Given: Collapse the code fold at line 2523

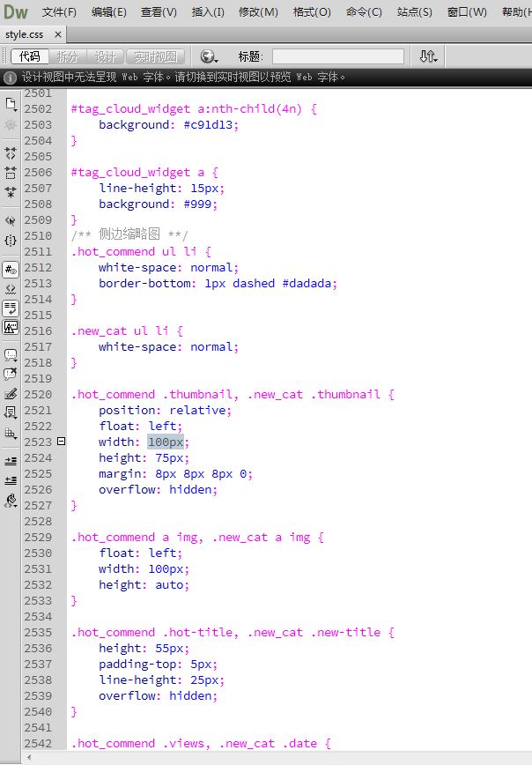Looking at the screenshot, I should pos(61,441).
